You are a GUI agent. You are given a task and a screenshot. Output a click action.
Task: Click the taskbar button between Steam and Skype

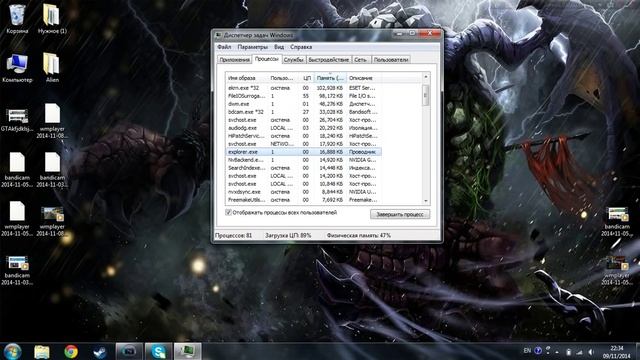129,351
